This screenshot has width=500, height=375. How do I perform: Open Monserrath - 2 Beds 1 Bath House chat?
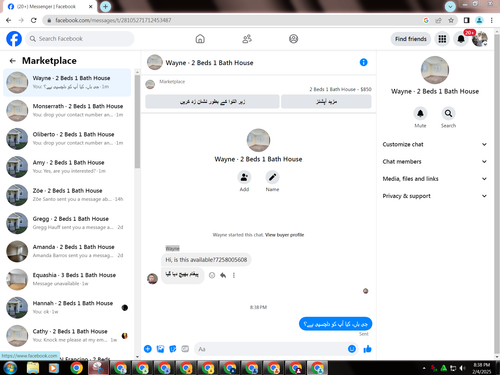pos(67,110)
